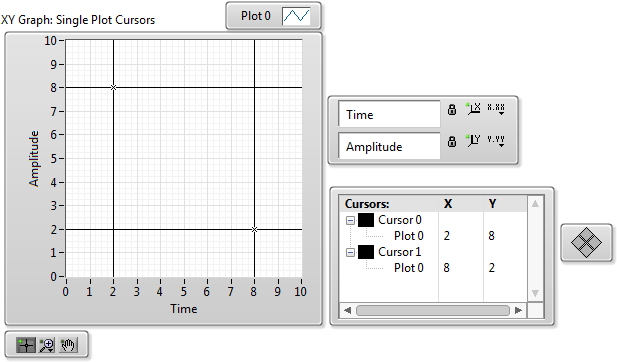Select the pan hand tool

pos(68,345)
